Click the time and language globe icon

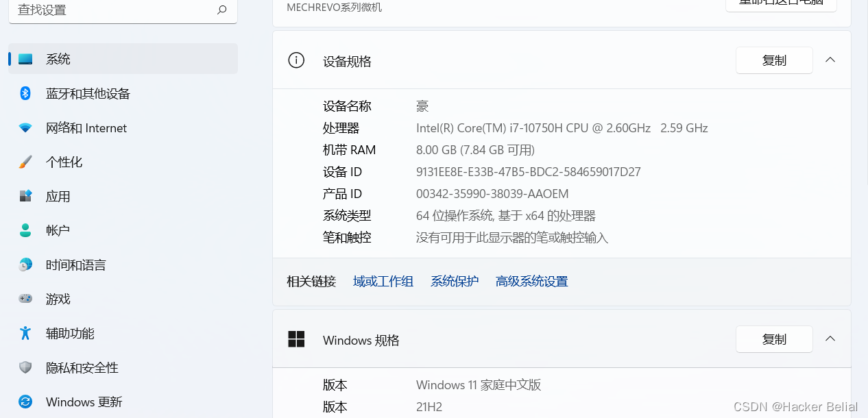coord(25,265)
